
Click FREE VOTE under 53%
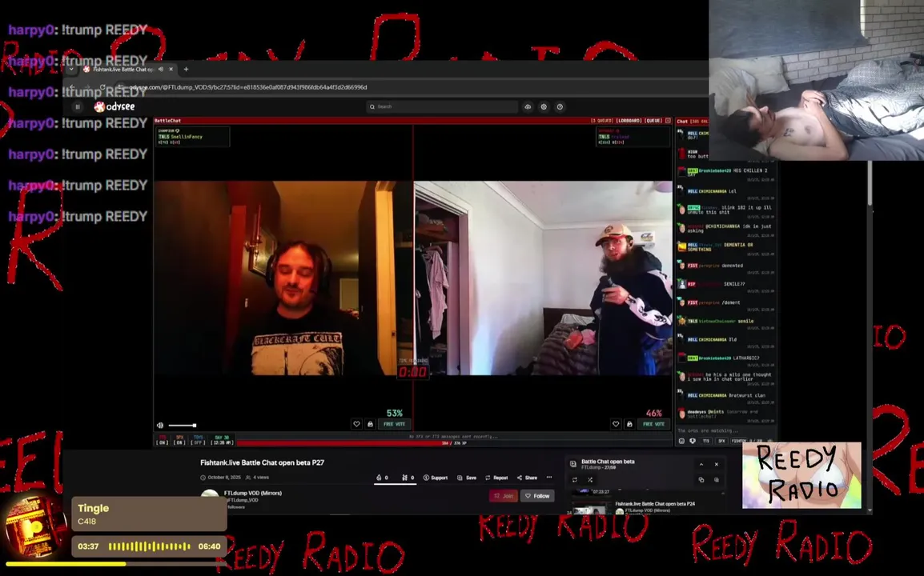394,424
